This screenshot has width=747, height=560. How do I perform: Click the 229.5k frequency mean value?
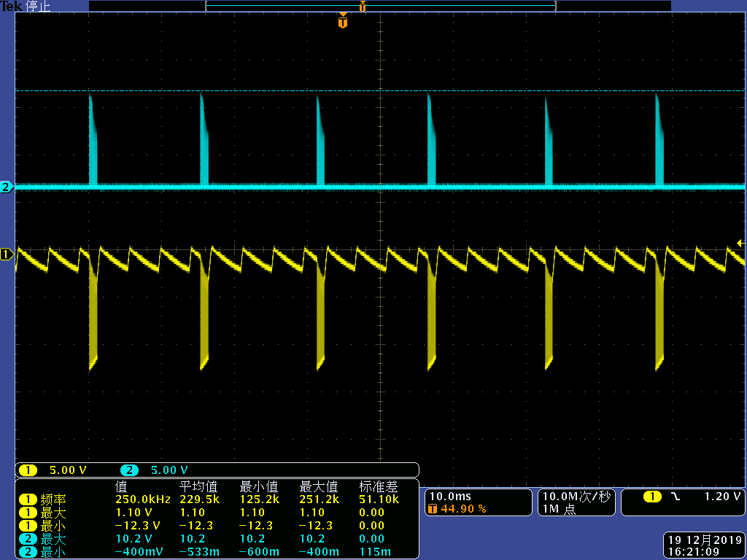(200, 499)
